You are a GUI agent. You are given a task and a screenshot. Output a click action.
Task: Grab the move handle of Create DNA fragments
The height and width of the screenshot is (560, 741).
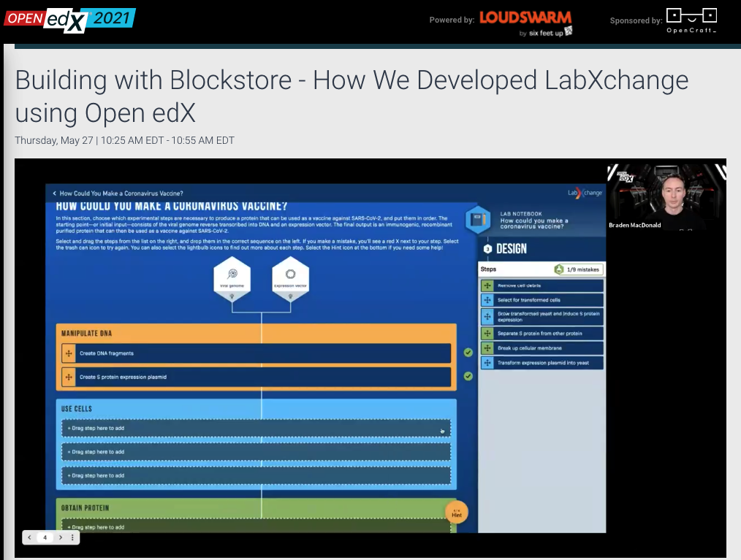click(x=69, y=353)
